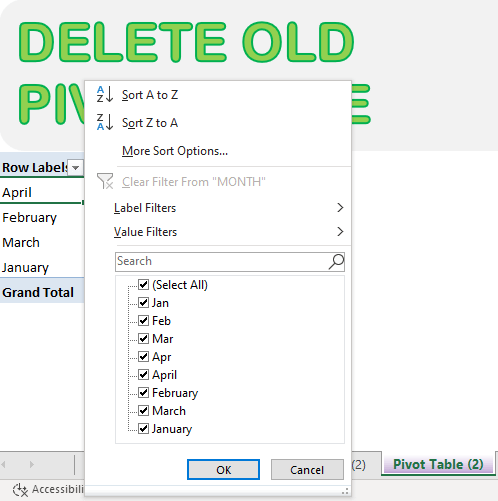Confirm filter with OK button
The image size is (498, 501).
[223, 470]
